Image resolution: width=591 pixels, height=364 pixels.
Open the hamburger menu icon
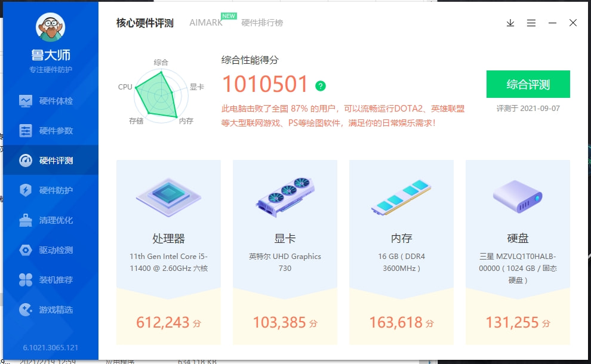[531, 23]
